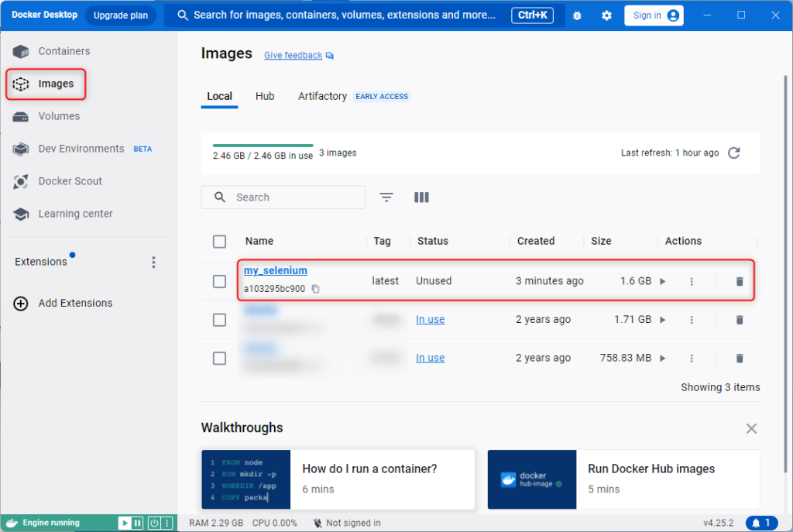This screenshot has height=532, width=793.
Task: Select all images with the header checkbox
Action: (x=219, y=242)
